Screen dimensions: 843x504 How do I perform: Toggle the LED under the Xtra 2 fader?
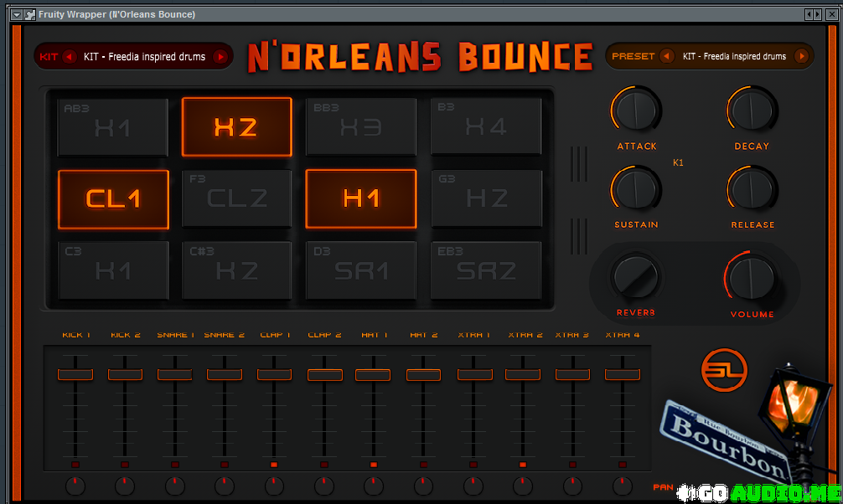pos(523,464)
